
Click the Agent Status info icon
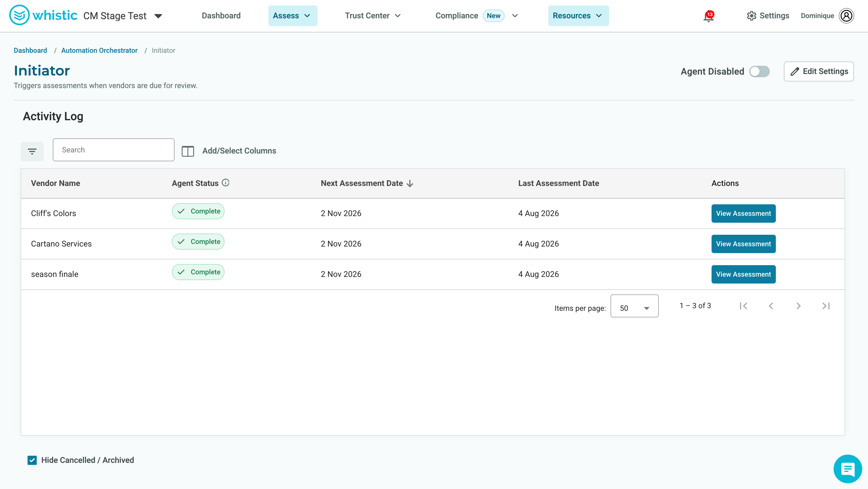pos(225,183)
